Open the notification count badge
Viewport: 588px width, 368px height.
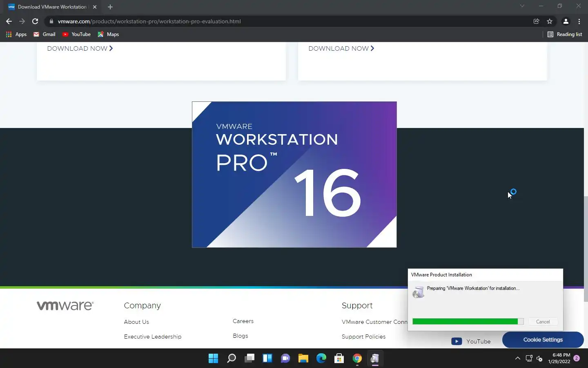click(x=577, y=358)
